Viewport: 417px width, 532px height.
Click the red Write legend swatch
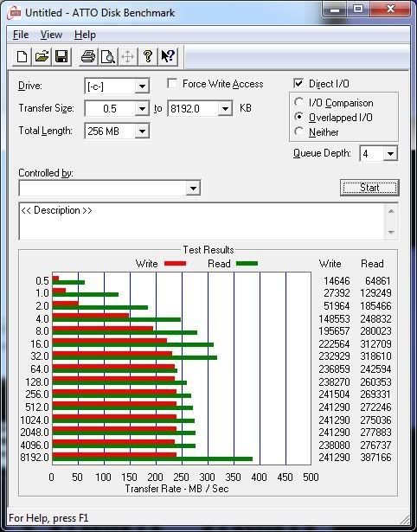pyautogui.click(x=175, y=263)
